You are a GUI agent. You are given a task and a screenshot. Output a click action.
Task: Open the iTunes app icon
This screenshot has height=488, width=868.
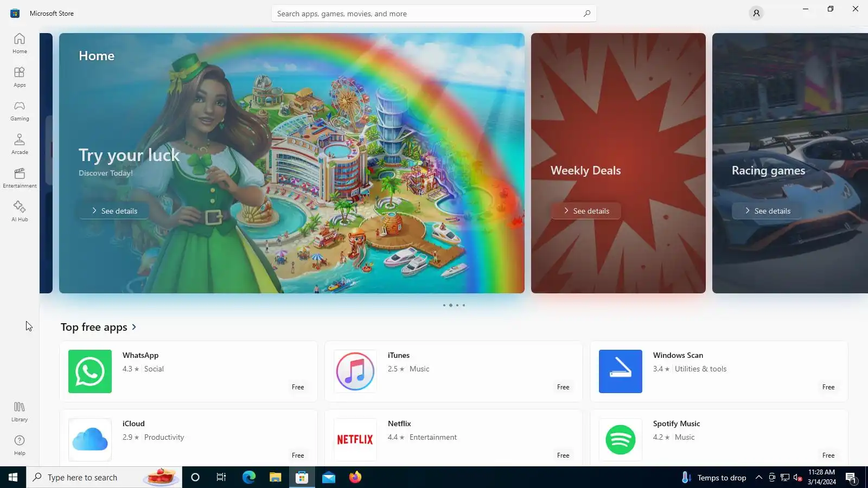click(355, 371)
